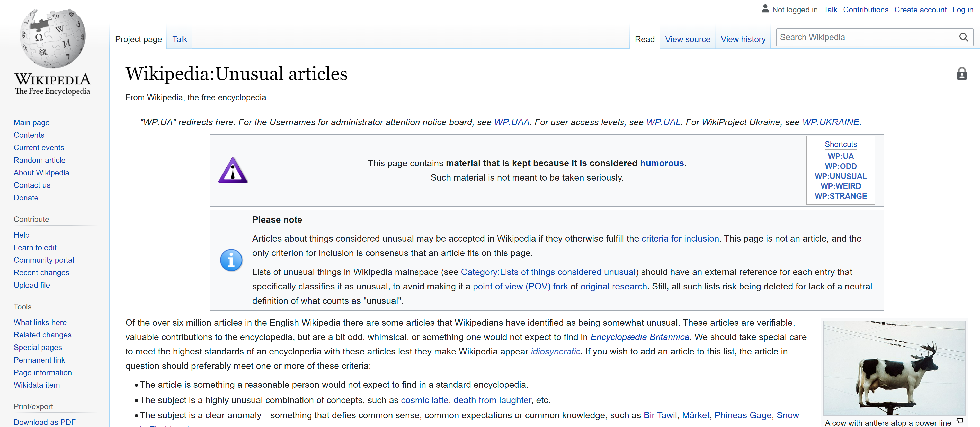Click the purple humor warning triangle icon
Screen dimensions: 980x427
click(x=233, y=170)
